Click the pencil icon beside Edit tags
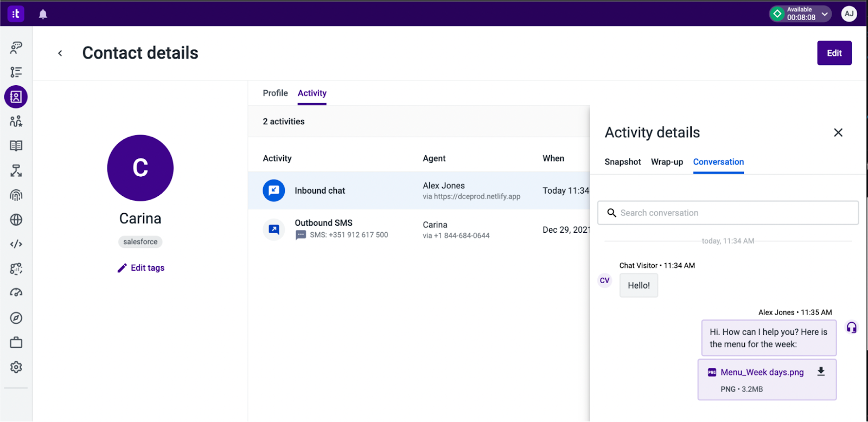The width and height of the screenshot is (868, 422). [122, 268]
